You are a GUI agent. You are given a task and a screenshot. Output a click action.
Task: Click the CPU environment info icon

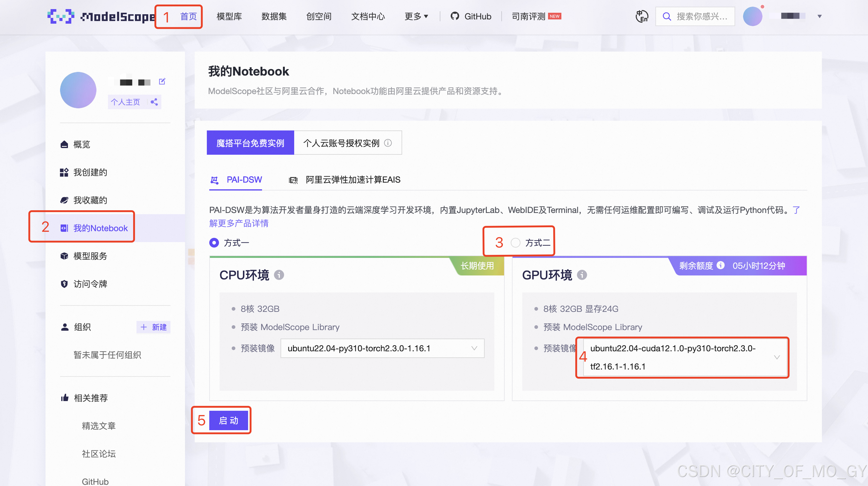point(279,275)
